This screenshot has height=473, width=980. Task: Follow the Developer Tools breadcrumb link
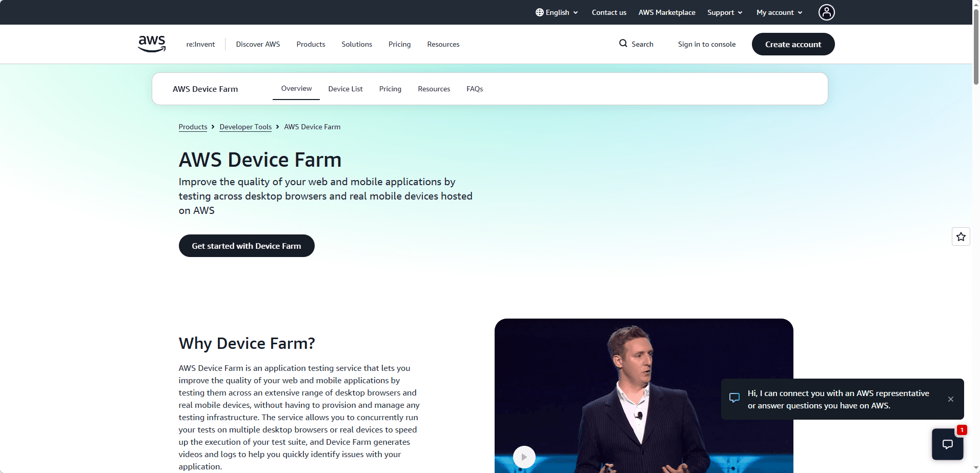pos(246,127)
